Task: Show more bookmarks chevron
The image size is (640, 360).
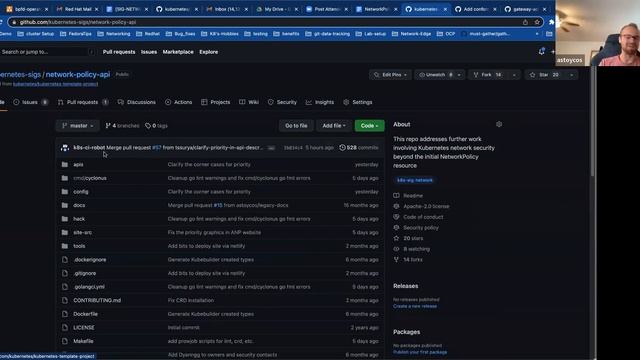Action: (x=537, y=34)
